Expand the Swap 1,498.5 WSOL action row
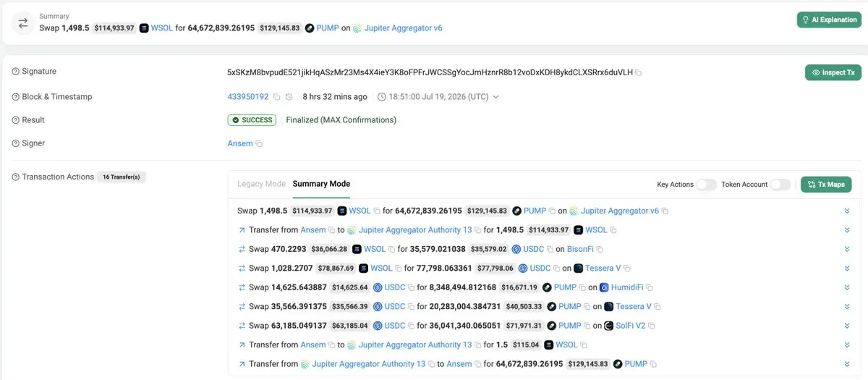 847,211
